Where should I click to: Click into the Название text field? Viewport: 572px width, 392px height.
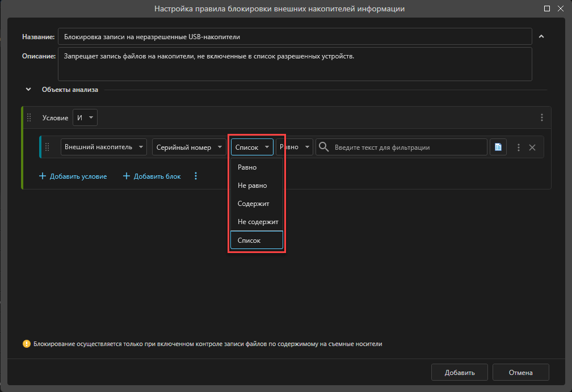click(x=295, y=36)
